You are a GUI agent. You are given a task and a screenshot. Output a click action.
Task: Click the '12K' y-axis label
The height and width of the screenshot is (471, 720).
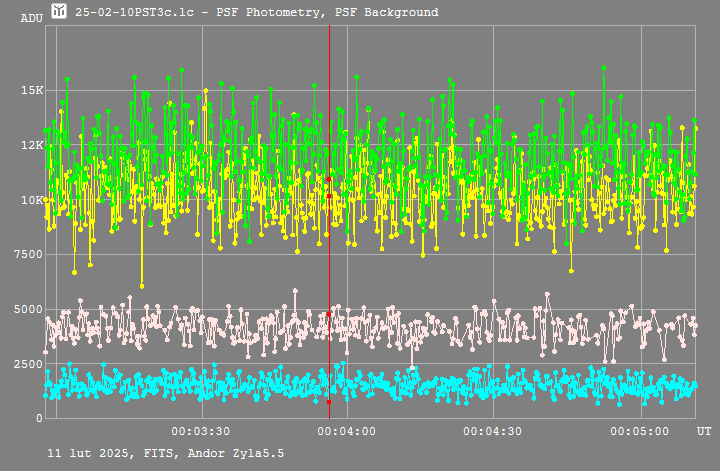click(32, 146)
